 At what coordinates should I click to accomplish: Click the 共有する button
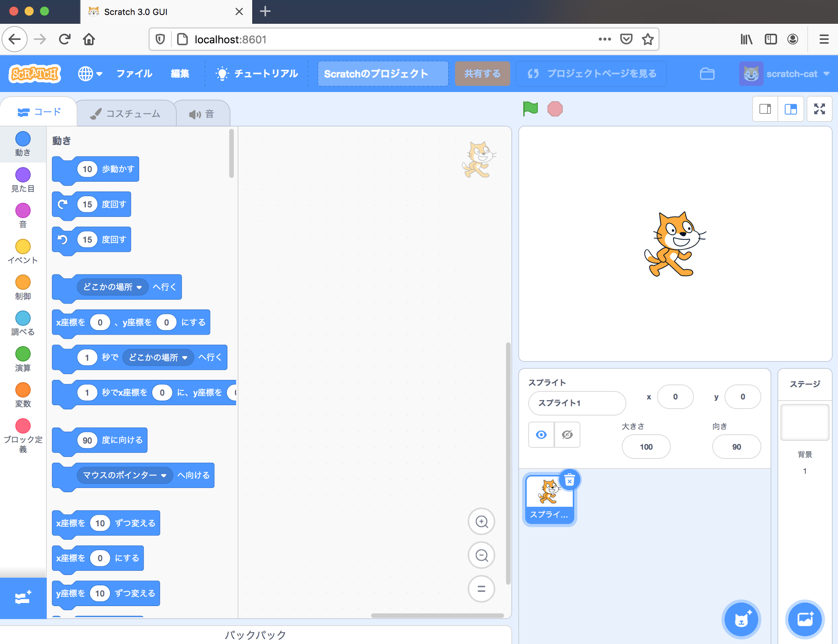click(482, 74)
